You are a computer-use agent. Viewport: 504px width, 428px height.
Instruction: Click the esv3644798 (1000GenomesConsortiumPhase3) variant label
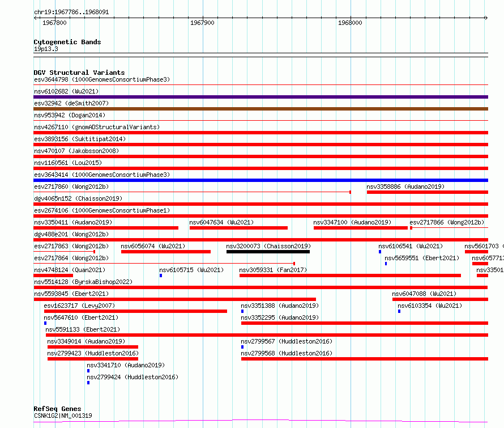[102, 79]
